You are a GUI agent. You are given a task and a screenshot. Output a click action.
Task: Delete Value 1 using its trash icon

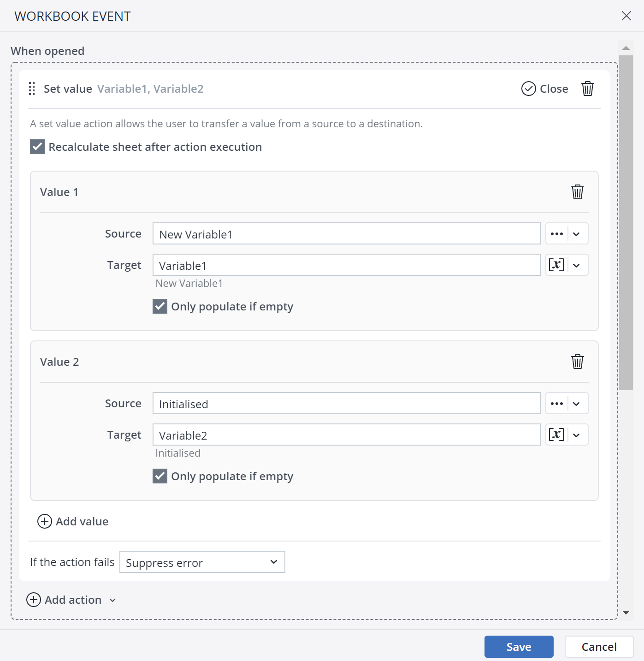tap(578, 192)
